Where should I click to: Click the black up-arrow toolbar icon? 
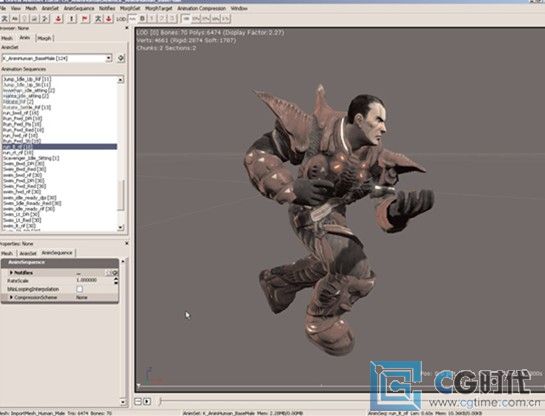(x=72, y=19)
